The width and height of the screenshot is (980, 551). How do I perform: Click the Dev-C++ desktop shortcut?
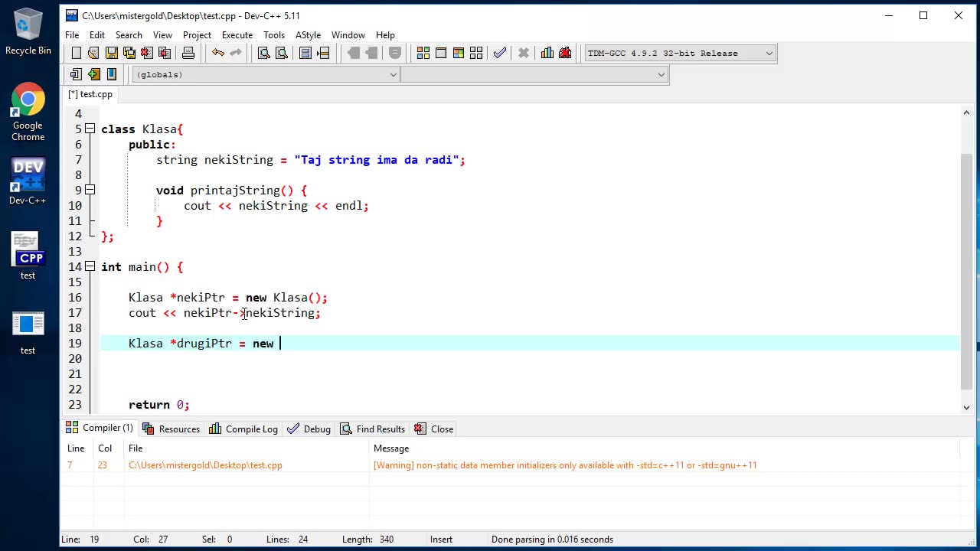click(x=28, y=182)
